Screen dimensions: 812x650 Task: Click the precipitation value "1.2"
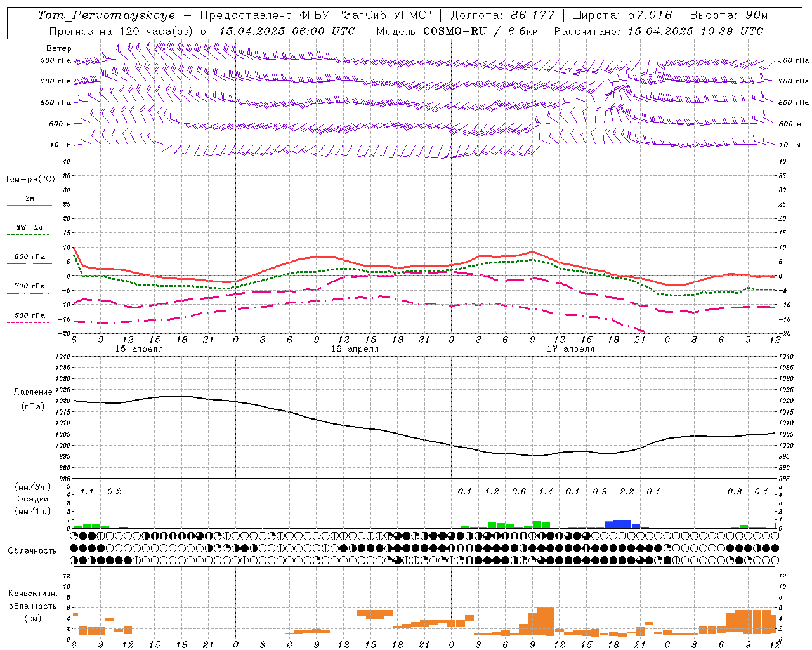(x=492, y=491)
